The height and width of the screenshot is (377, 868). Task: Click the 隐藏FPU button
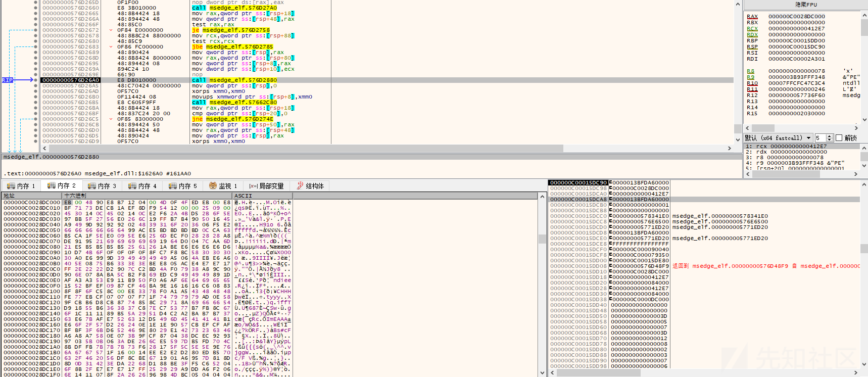[806, 5]
